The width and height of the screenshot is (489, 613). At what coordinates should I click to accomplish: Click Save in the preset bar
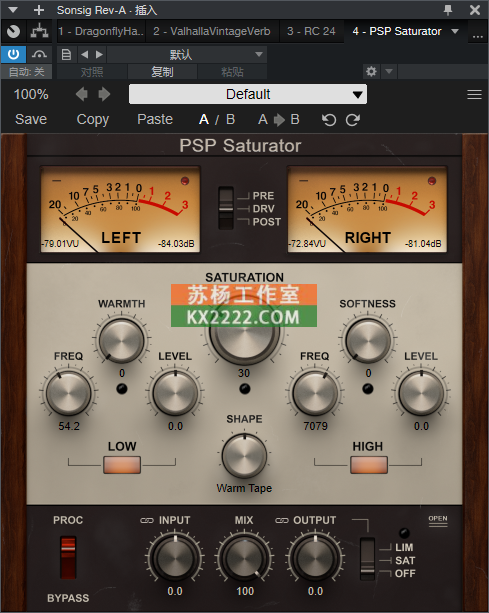31,119
